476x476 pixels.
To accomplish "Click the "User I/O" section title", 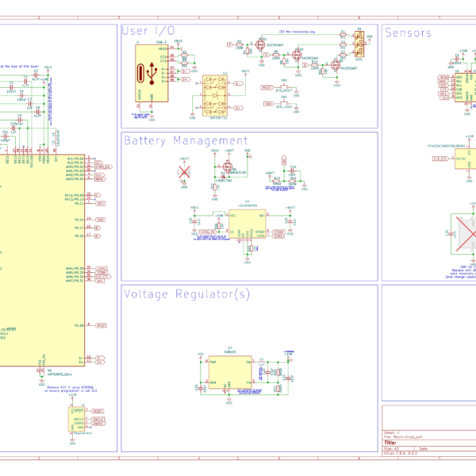I will (x=148, y=32).
